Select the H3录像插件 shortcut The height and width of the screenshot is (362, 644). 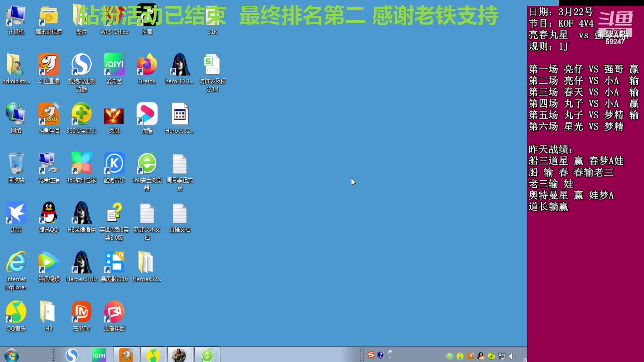[82, 217]
